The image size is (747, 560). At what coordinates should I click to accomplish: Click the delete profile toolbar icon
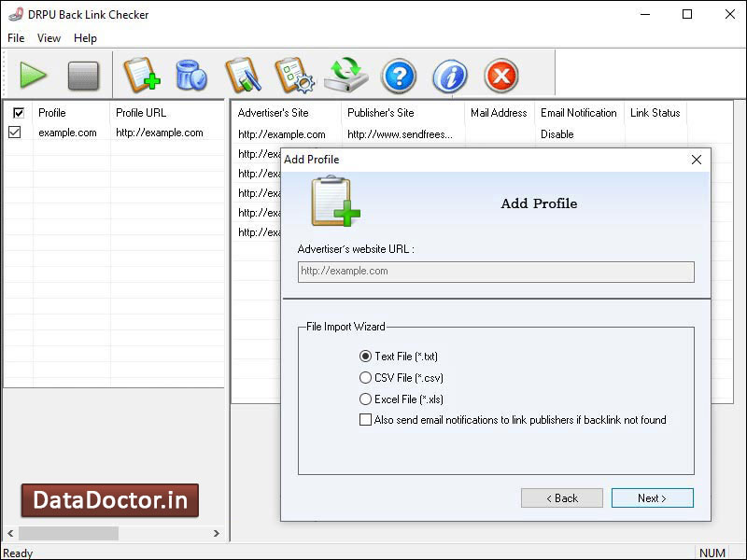192,76
